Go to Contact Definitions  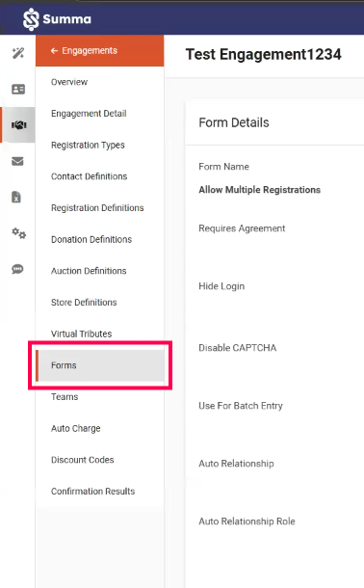click(90, 176)
